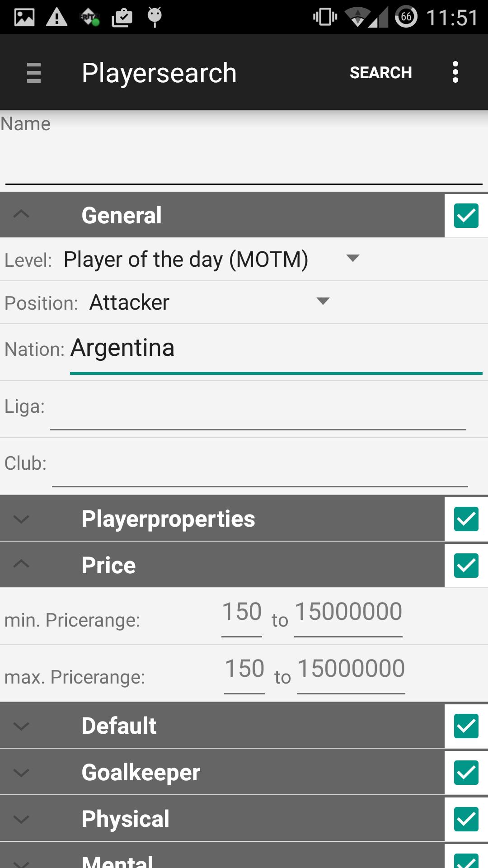Collapse the General section chevron
488x868 pixels.
[x=21, y=215]
